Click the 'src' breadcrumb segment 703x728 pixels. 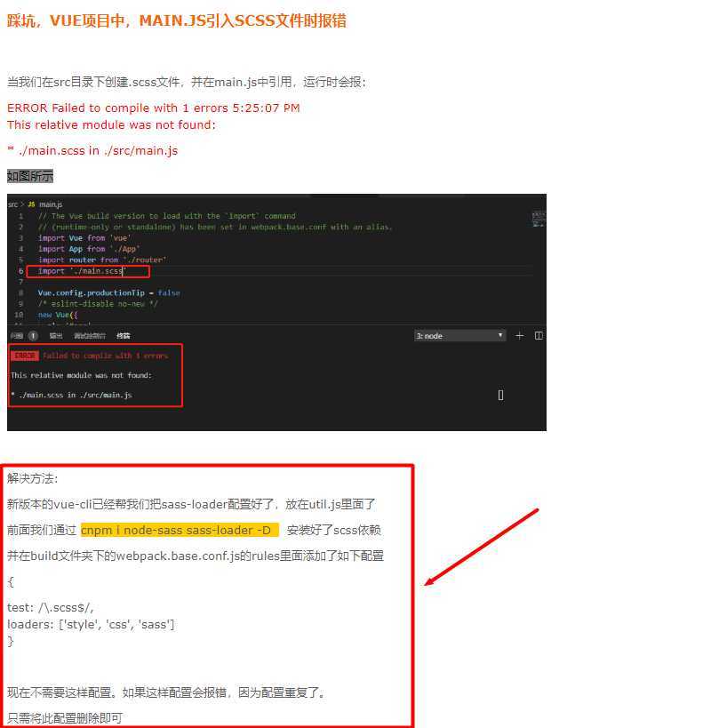click(12, 204)
